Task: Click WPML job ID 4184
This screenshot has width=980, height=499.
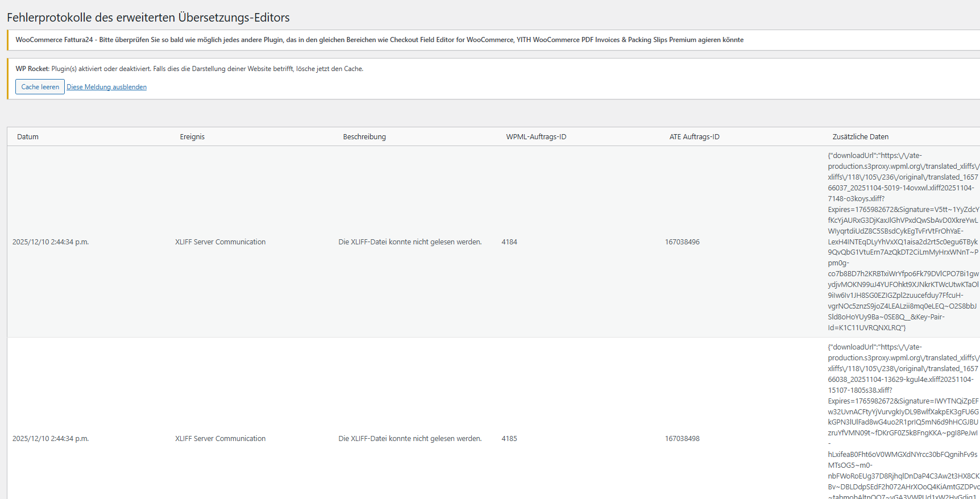Action: 509,242
